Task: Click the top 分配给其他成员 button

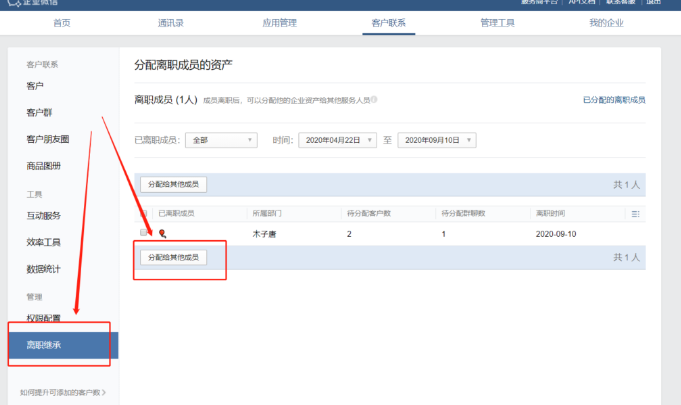Action: pos(174,185)
